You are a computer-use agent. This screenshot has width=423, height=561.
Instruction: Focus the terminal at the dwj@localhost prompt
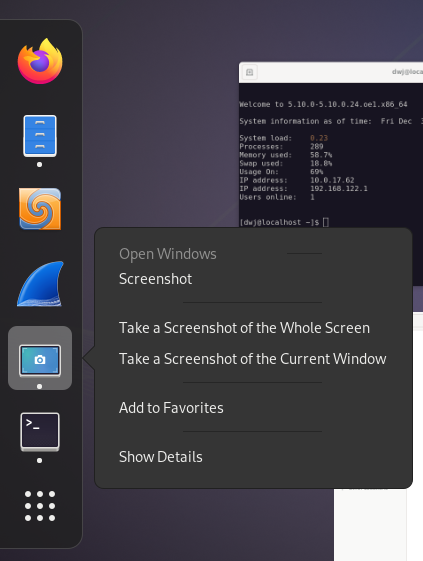click(x=284, y=222)
